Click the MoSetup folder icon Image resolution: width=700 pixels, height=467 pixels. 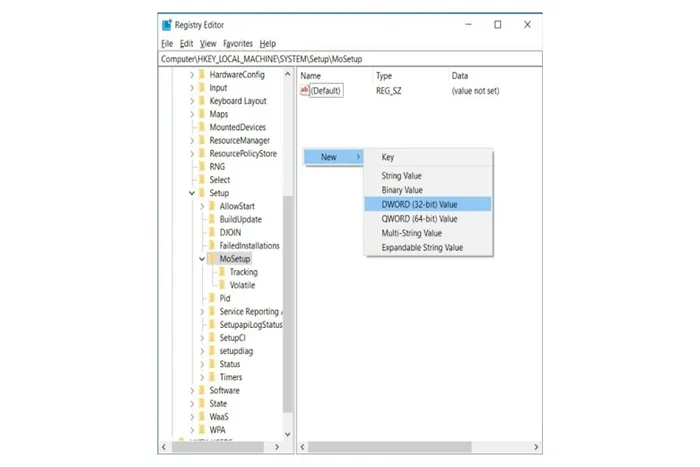click(212, 259)
